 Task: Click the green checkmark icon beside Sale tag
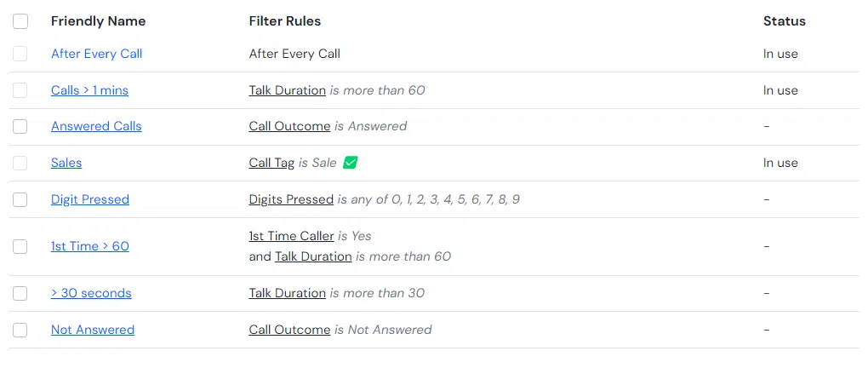pos(351,163)
